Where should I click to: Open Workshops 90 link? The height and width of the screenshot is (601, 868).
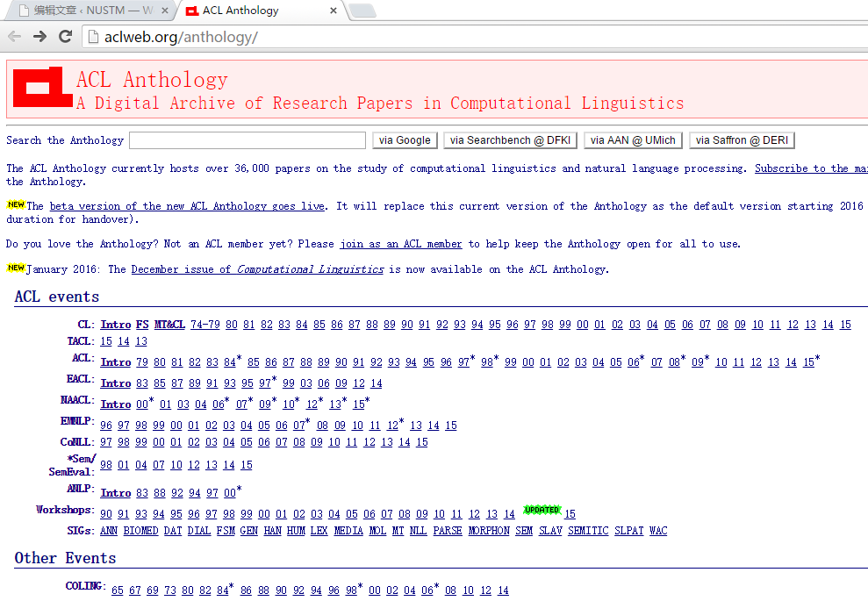pyautogui.click(x=106, y=513)
